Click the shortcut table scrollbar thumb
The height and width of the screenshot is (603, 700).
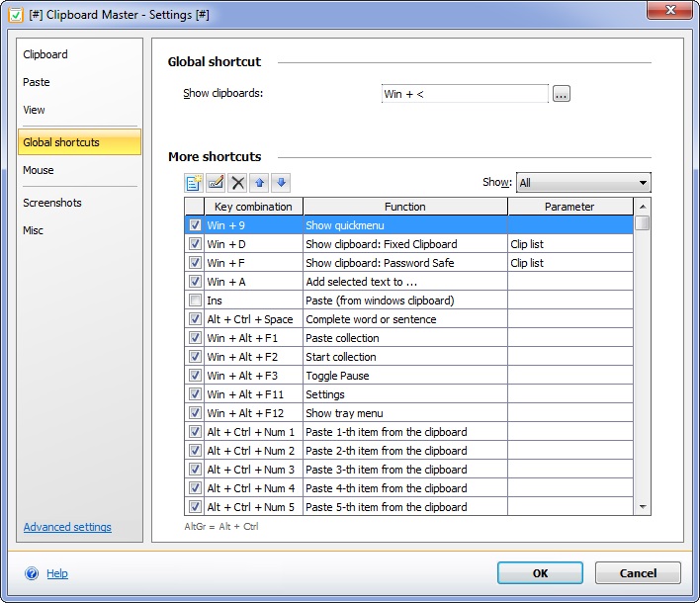tap(643, 222)
